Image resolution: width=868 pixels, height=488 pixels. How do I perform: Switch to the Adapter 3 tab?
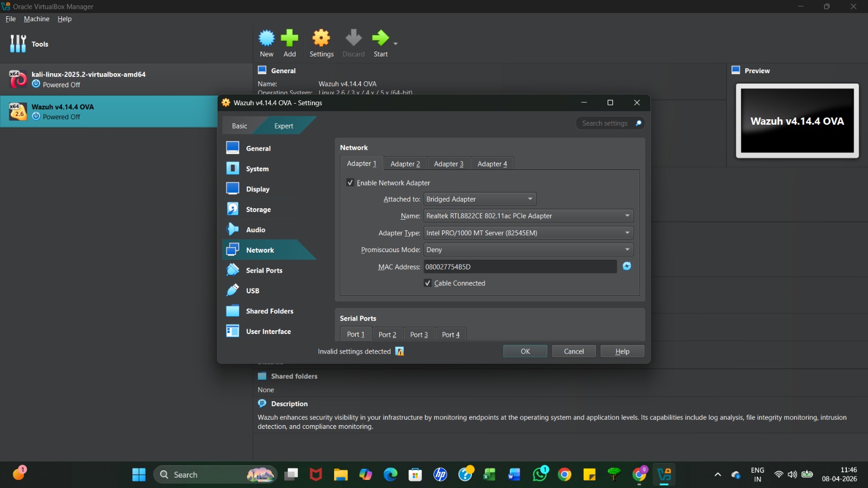click(x=449, y=164)
